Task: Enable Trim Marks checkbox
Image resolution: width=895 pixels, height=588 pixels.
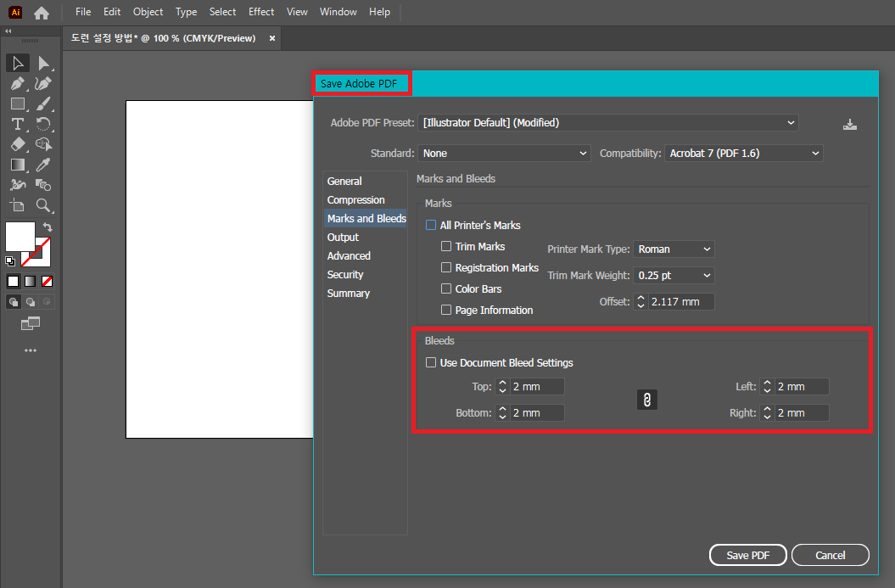Action: point(446,246)
